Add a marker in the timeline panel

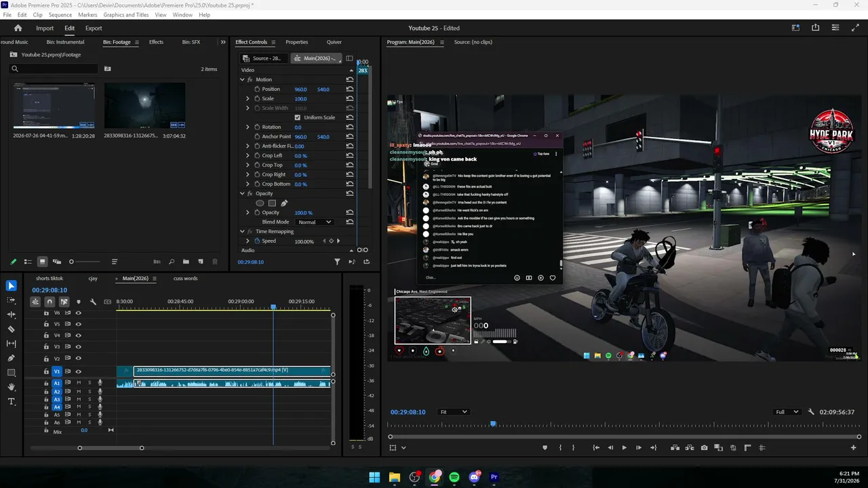tap(79, 302)
